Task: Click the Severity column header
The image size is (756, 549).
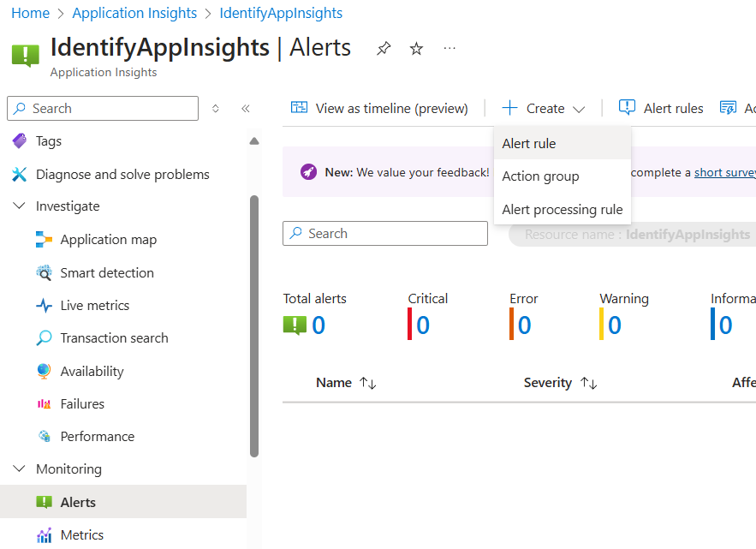Action: (x=548, y=383)
